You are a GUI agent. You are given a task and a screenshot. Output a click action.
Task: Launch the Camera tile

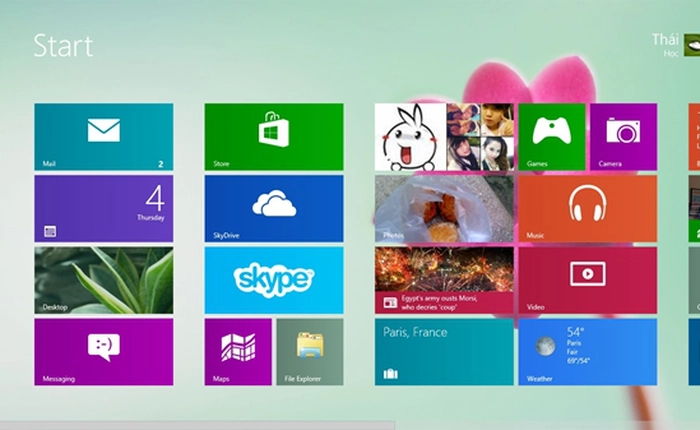coord(624,137)
